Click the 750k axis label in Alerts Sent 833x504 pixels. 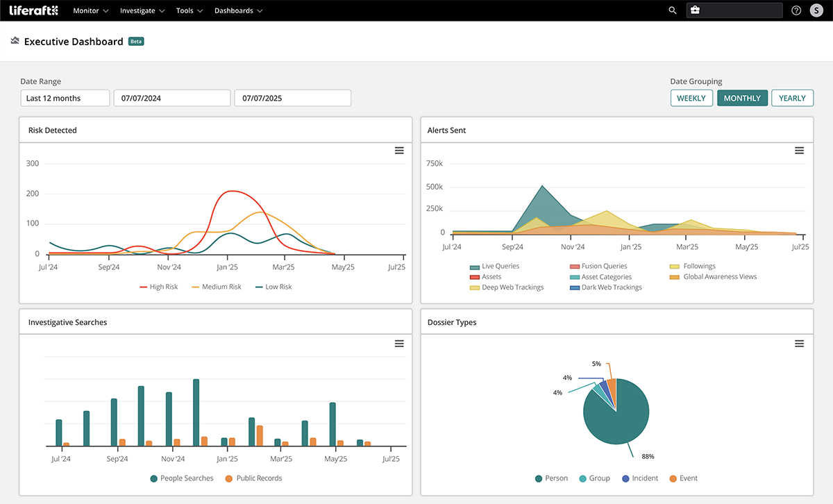[435, 164]
